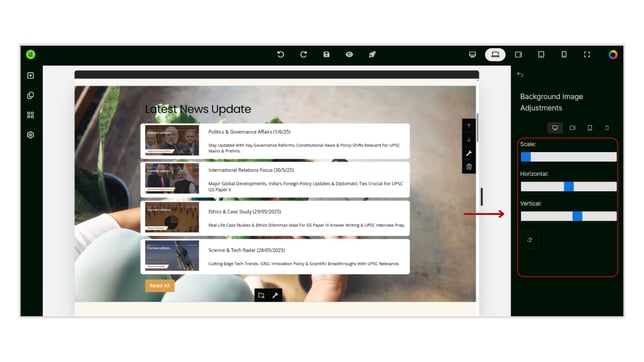Switch to desktop monitor view in top bar
The width and height of the screenshot is (644, 362).
[472, 54]
